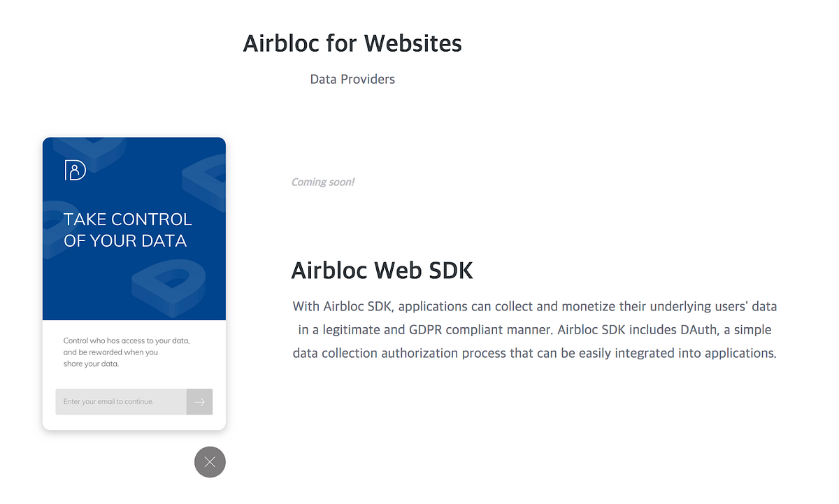Click the 'TAKE CONTROL OF YOUR DATA' headline

click(127, 230)
